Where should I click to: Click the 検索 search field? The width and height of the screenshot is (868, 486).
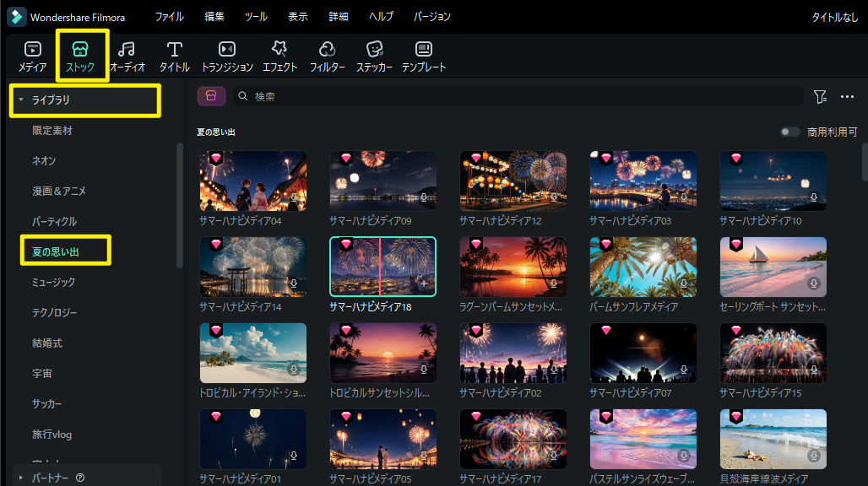coord(518,97)
